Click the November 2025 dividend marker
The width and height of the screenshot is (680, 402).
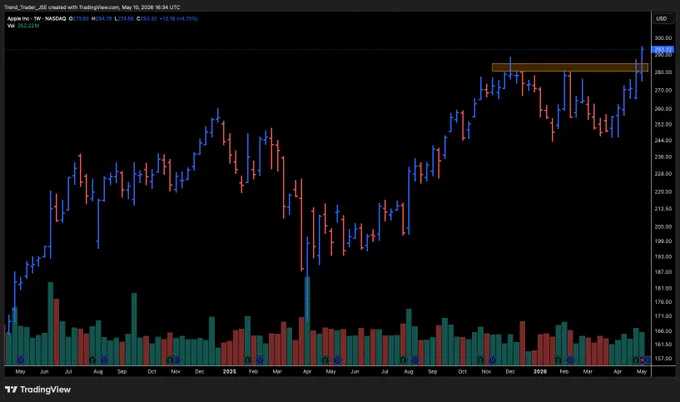click(x=493, y=360)
